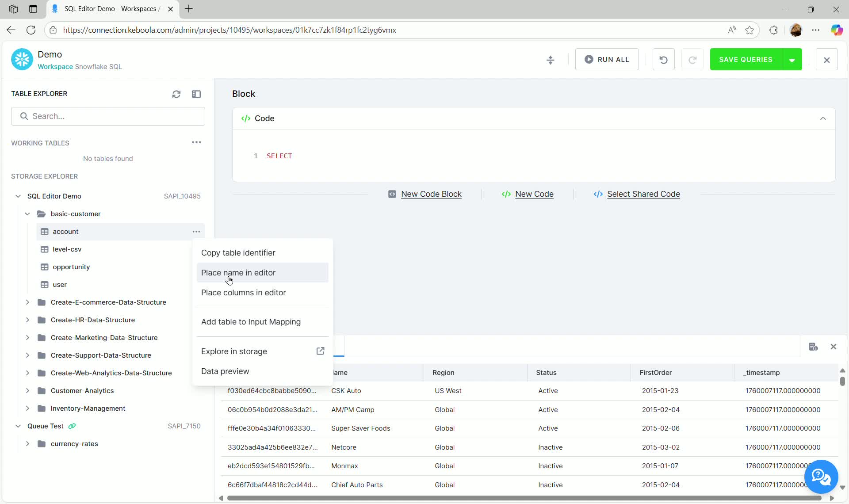849x504 pixels.
Task: Choose Place columns in editor
Action: [243, 293]
